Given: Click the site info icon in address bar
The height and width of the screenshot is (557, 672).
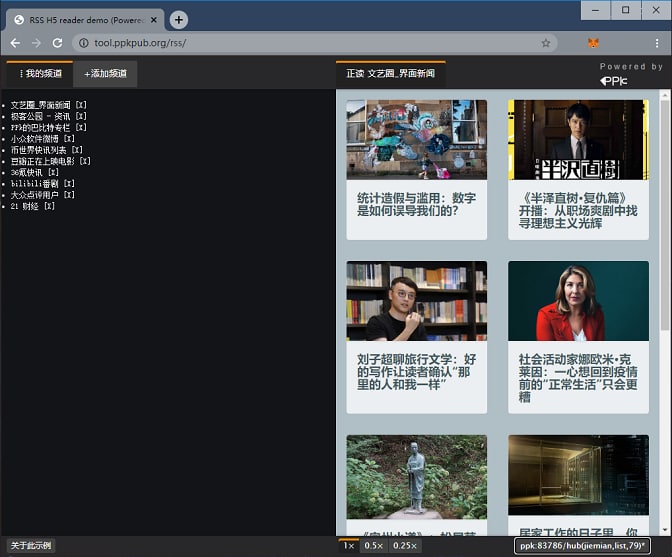Looking at the screenshot, I should tap(82, 43).
